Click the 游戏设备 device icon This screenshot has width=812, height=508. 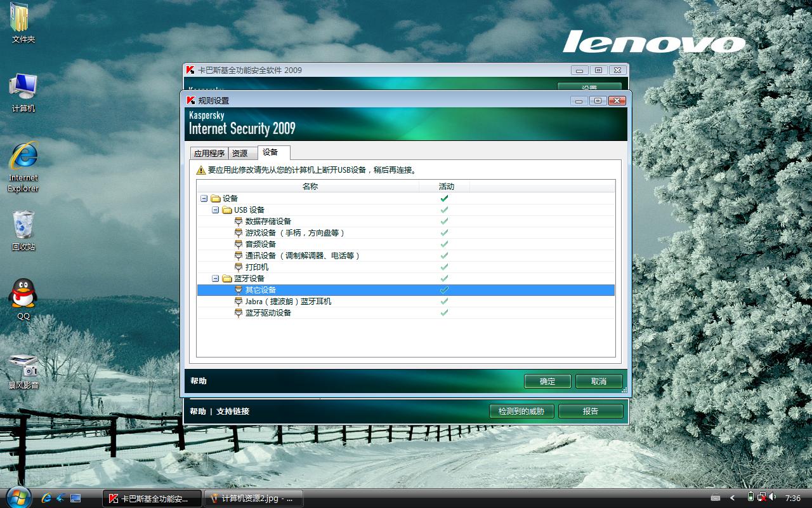(x=239, y=233)
